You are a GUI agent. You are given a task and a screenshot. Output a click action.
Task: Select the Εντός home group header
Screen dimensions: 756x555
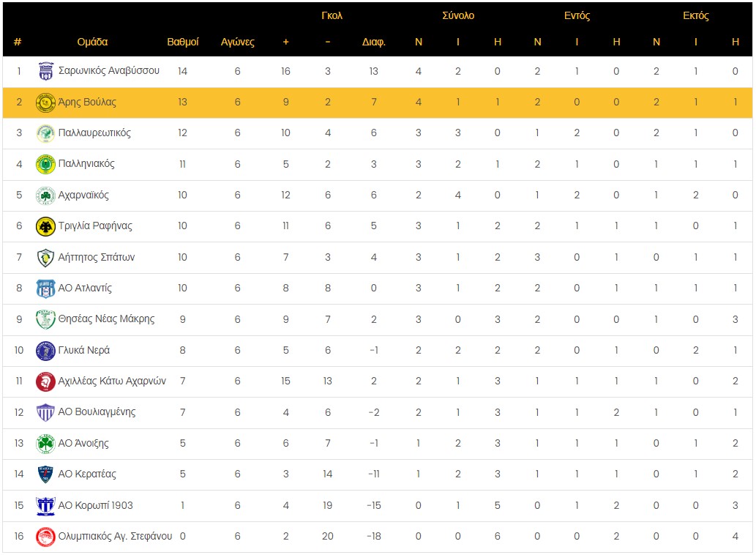pos(577,15)
